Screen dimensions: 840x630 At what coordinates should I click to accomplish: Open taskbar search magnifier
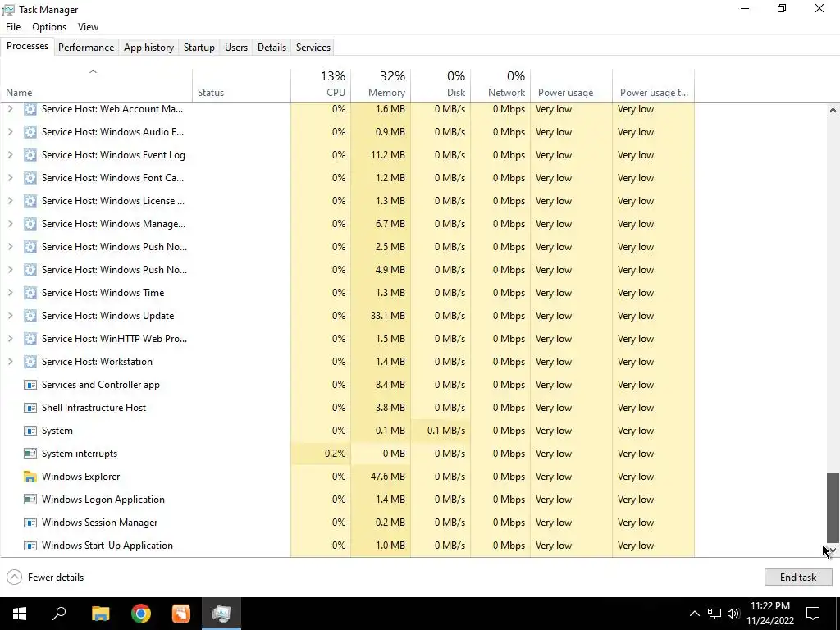click(x=59, y=614)
